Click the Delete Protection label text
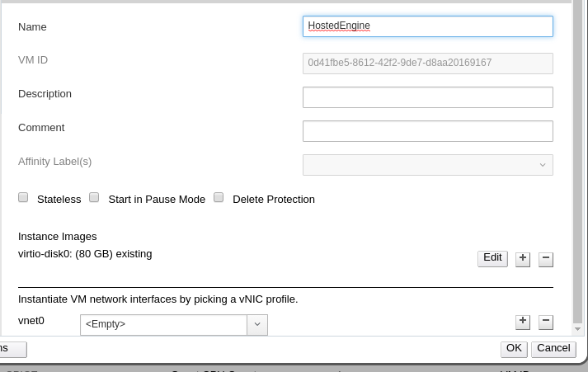The width and height of the screenshot is (588, 372). tap(273, 200)
